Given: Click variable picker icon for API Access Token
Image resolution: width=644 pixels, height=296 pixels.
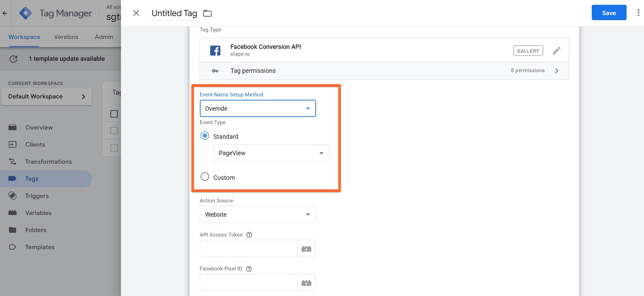Looking at the screenshot, I should click(306, 249).
